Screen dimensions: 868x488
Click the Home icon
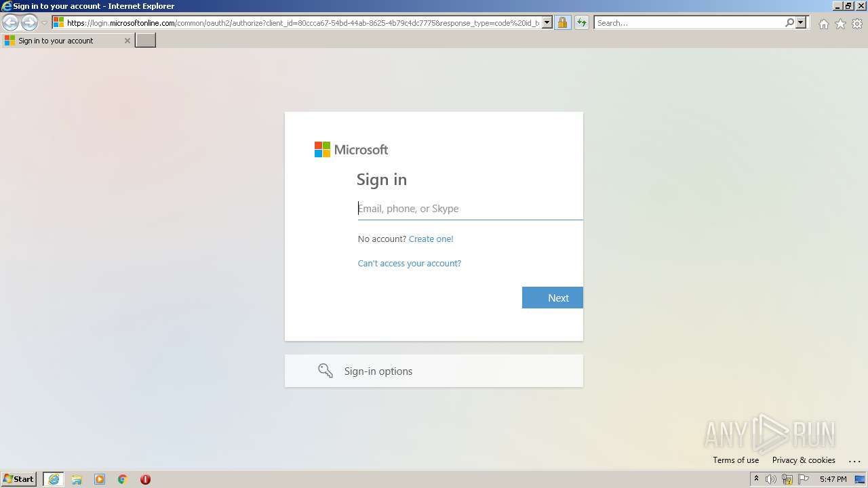pos(823,24)
